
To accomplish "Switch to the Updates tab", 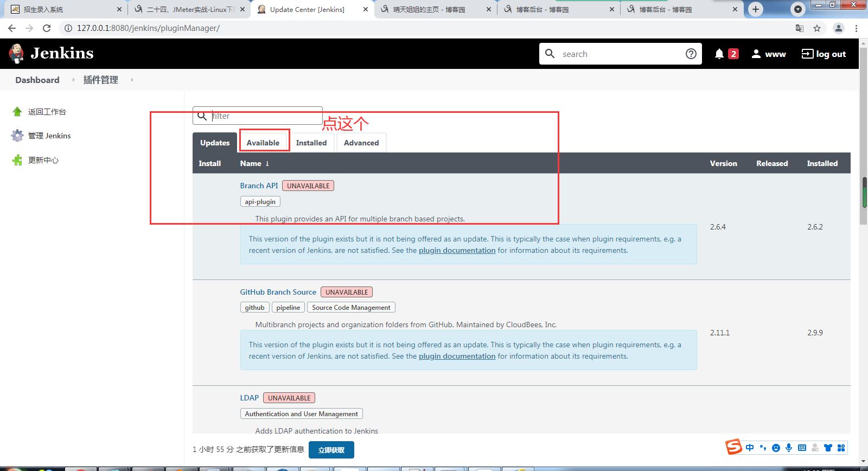I will pyautogui.click(x=215, y=143).
